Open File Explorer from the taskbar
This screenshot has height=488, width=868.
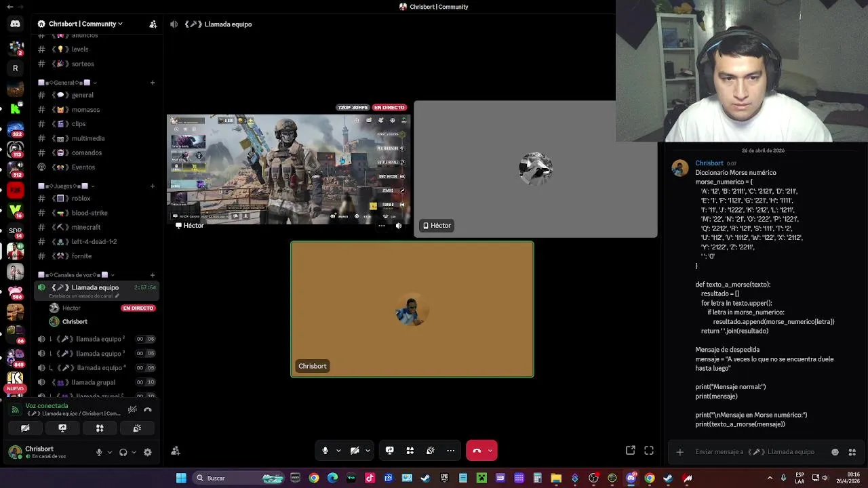pyautogui.click(x=556, y=478)
